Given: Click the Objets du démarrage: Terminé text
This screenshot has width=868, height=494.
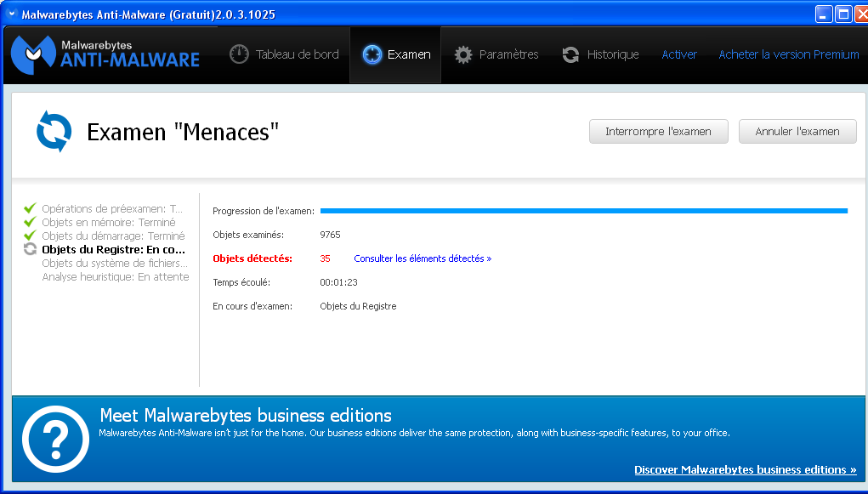Looking at the screenshot, I should click(x=113, y=236).
